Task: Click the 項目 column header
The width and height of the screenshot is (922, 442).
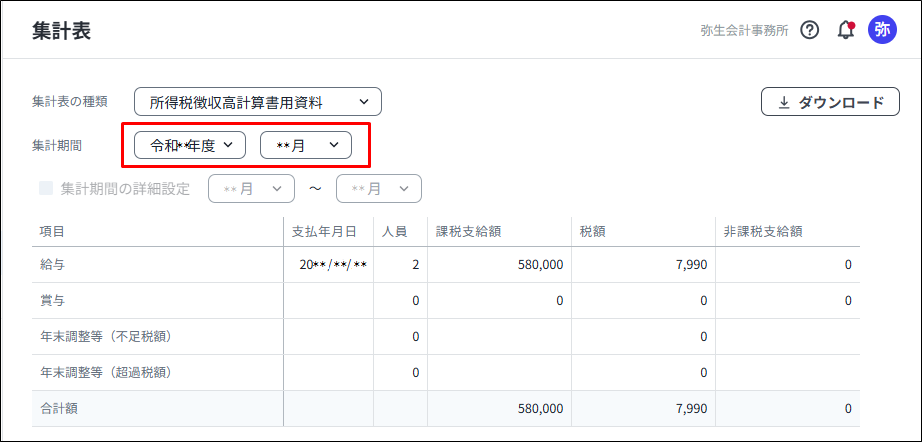Action: (52, 231)
